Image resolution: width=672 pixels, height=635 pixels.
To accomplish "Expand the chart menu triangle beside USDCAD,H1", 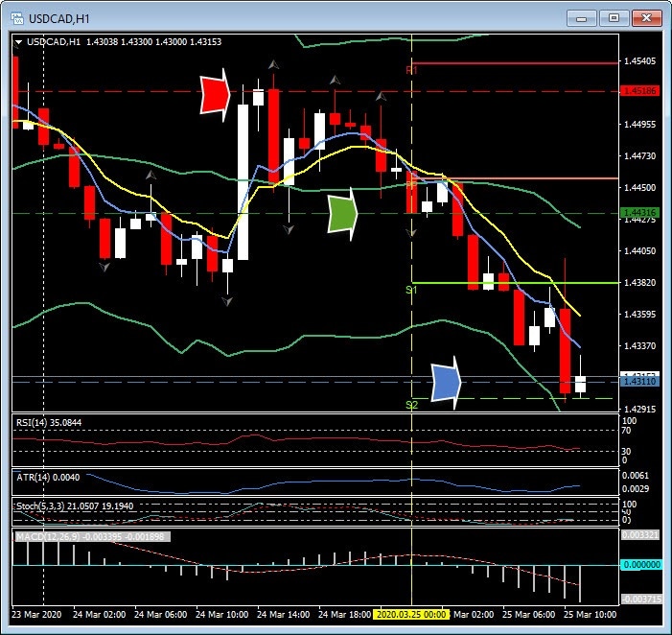I will (x=18, y=42).
